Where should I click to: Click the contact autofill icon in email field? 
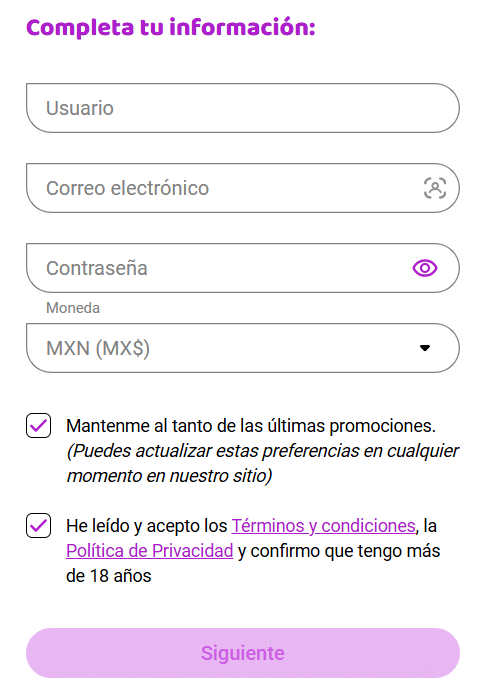pyautogui.click(x=435, y=188)
